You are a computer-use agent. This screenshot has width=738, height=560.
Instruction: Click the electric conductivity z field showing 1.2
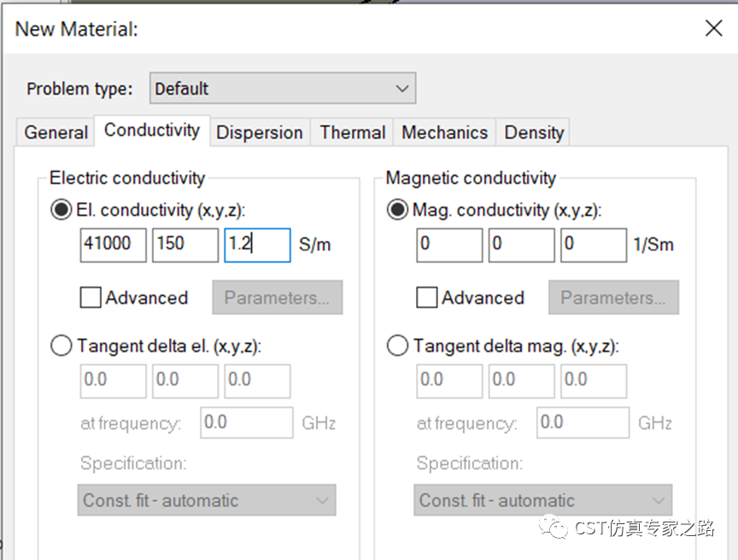coord(257,245)
